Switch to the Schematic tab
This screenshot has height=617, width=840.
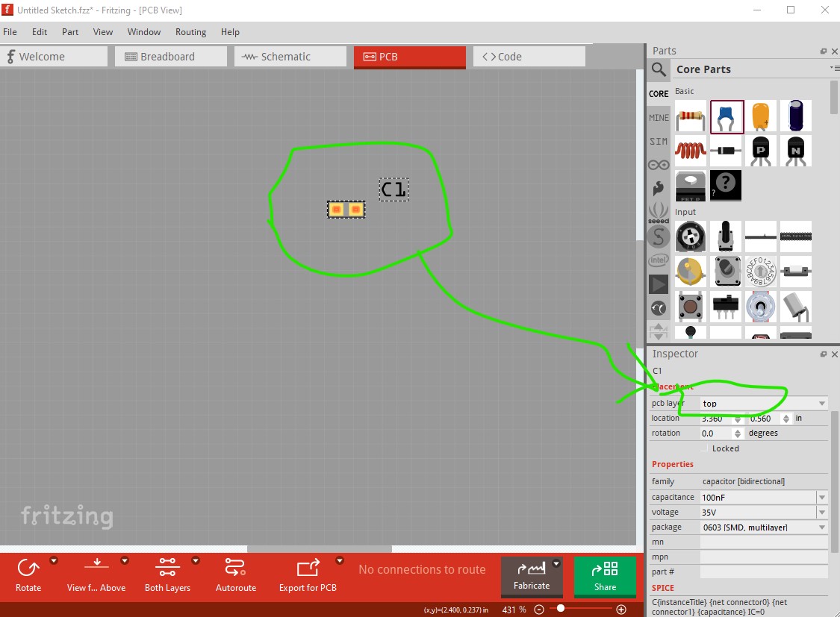click(x=290, y=57)
